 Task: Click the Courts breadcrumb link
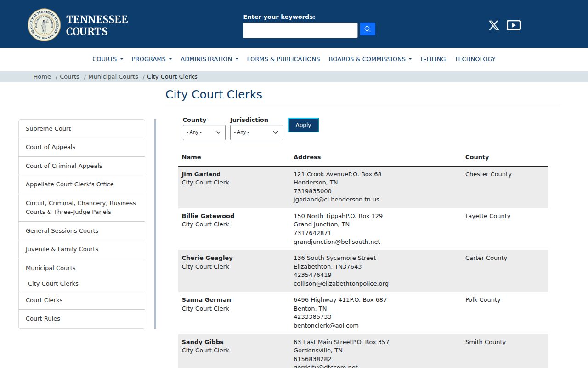(x=69, y=77)
